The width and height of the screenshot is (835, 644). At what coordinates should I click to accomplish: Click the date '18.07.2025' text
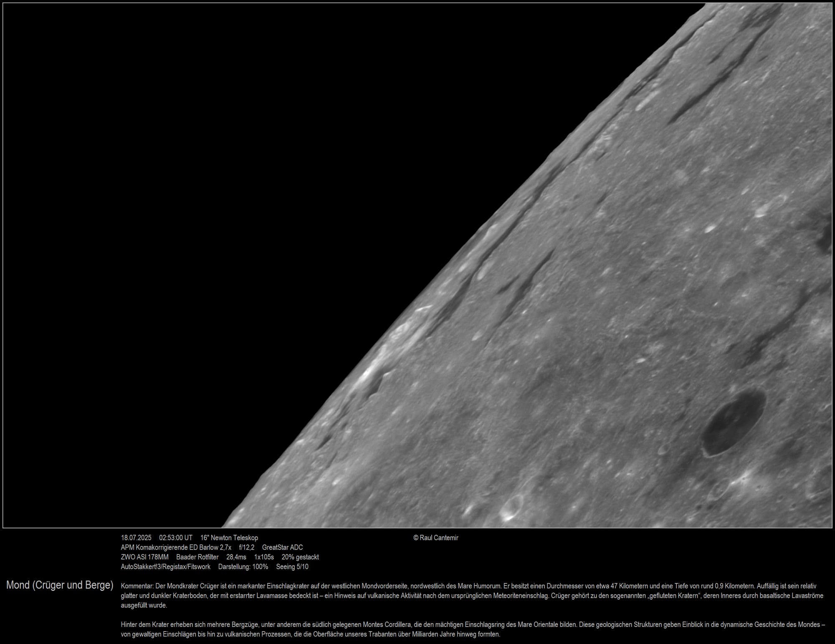[136, 538]
